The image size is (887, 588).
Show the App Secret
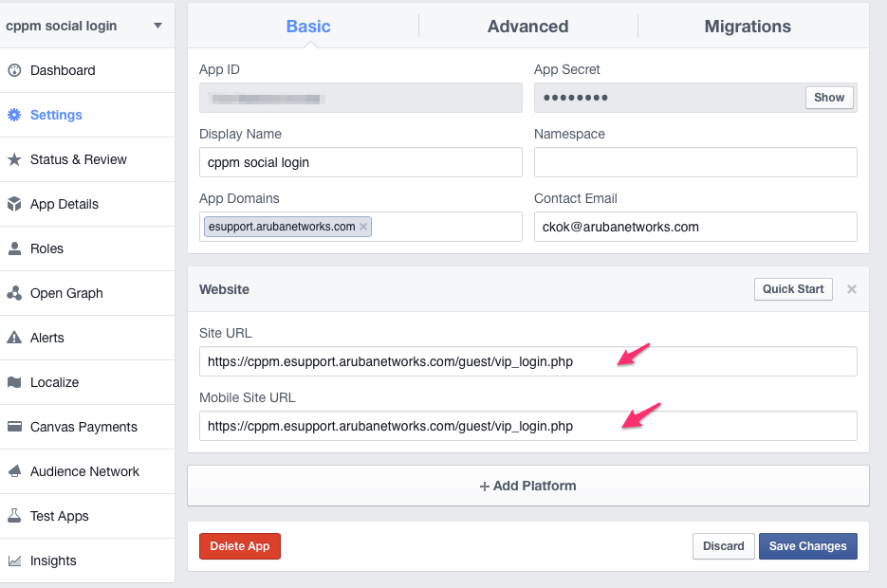click(x=829, y=98)
